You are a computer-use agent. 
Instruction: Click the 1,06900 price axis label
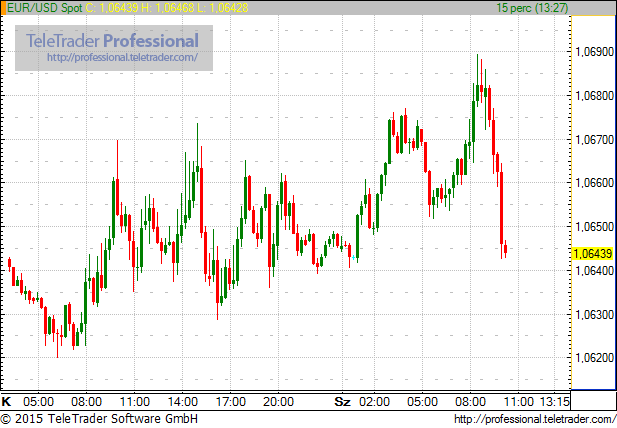click(594, 52)
